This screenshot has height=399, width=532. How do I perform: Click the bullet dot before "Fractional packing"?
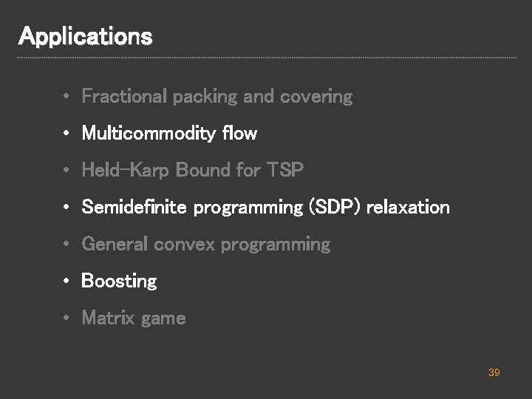66,97
